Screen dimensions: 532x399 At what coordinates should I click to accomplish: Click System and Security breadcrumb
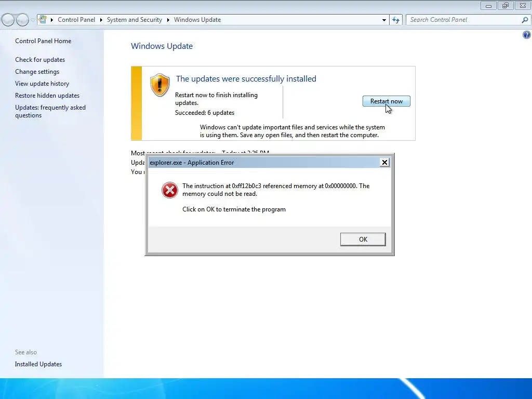(135, 20)
